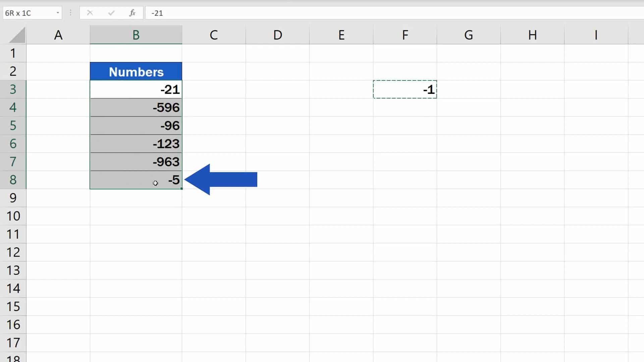Click cell B7 containing -963
The height and width of the screenshot is (362, 644).
(x=136, y=162)
